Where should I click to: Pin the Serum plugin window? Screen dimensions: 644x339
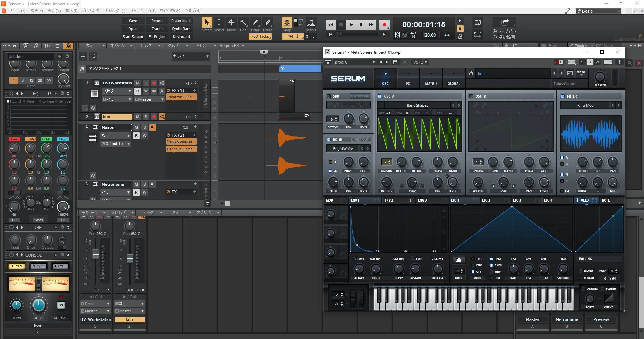click(619, 62)
